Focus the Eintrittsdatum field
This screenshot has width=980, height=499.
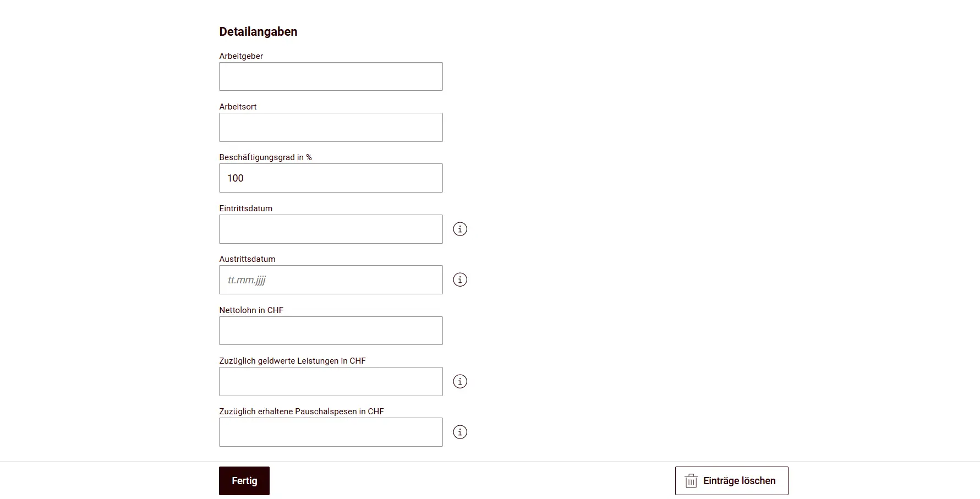point(330,229)
